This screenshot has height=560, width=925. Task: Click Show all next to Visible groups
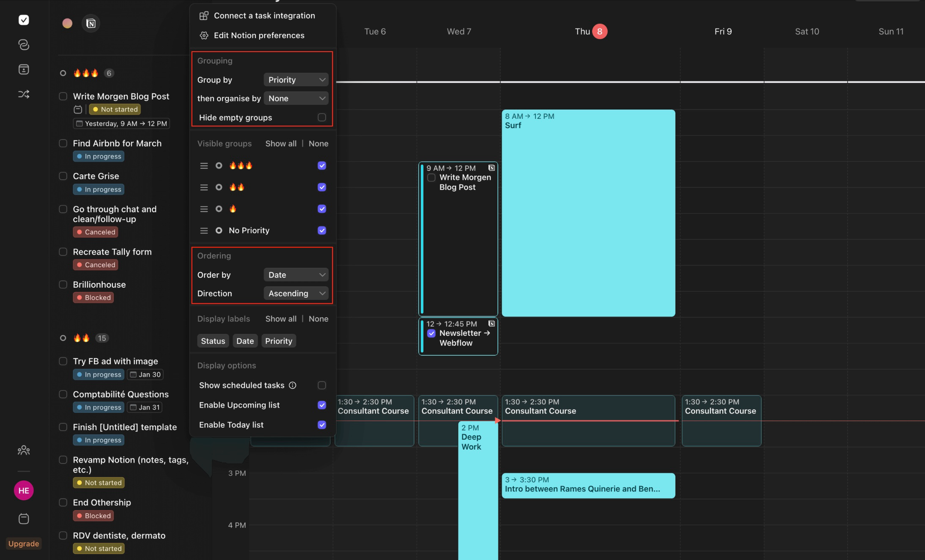coord(281,143)
